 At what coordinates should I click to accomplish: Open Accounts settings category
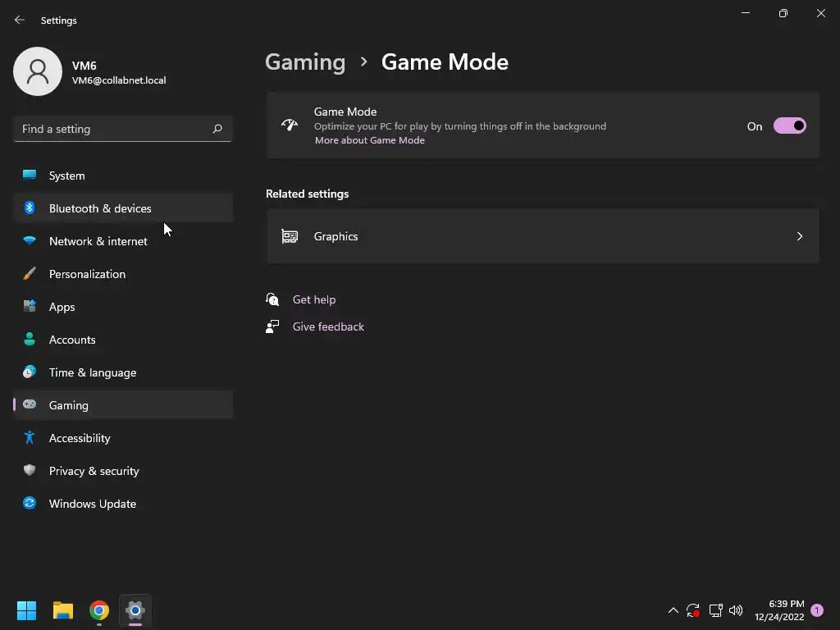[123, 340]
